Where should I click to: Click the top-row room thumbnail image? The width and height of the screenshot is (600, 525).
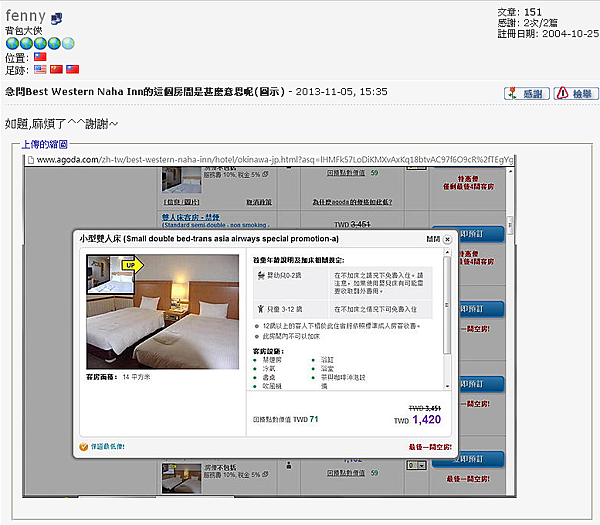(x=181, y=180)
